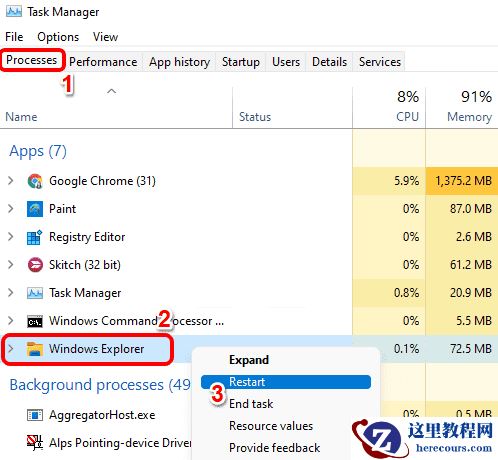Click the Skitch app icon
The height and width of the screenshot is (460, 498).
(35, 265)
